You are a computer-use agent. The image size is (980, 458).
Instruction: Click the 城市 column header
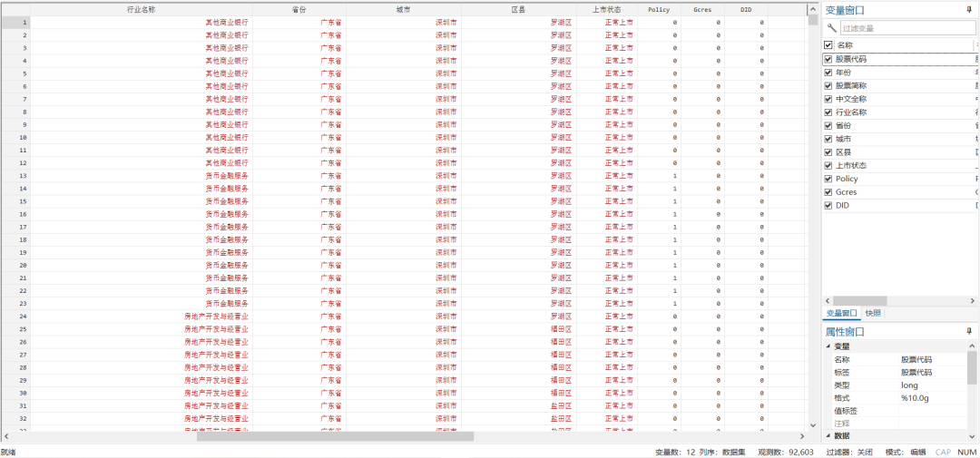404,9
